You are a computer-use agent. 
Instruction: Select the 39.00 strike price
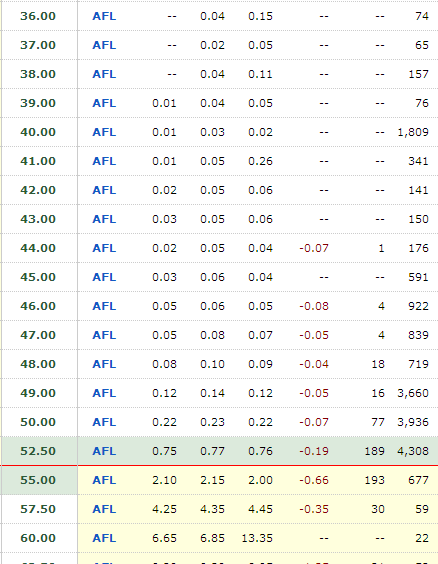click(38, 103)
